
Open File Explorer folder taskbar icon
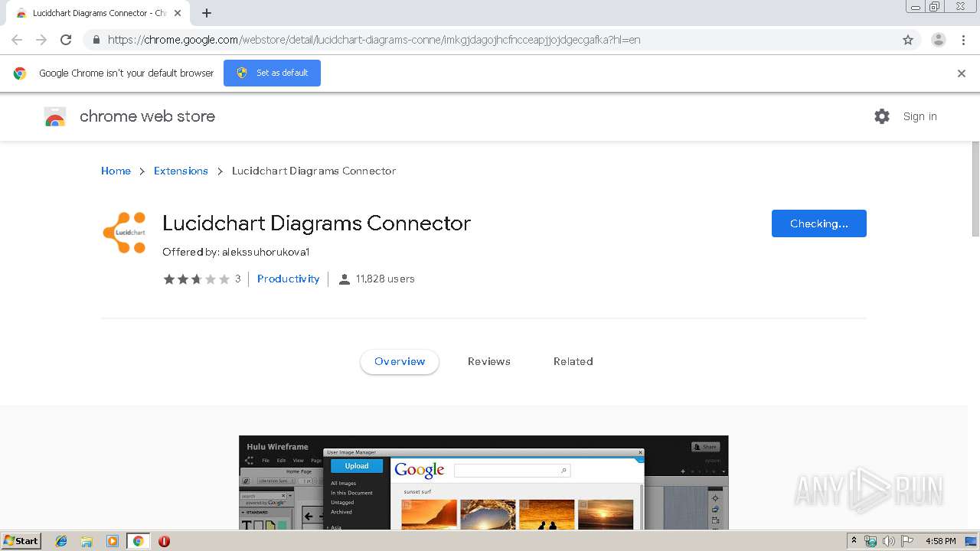click(x=87, y=541)
